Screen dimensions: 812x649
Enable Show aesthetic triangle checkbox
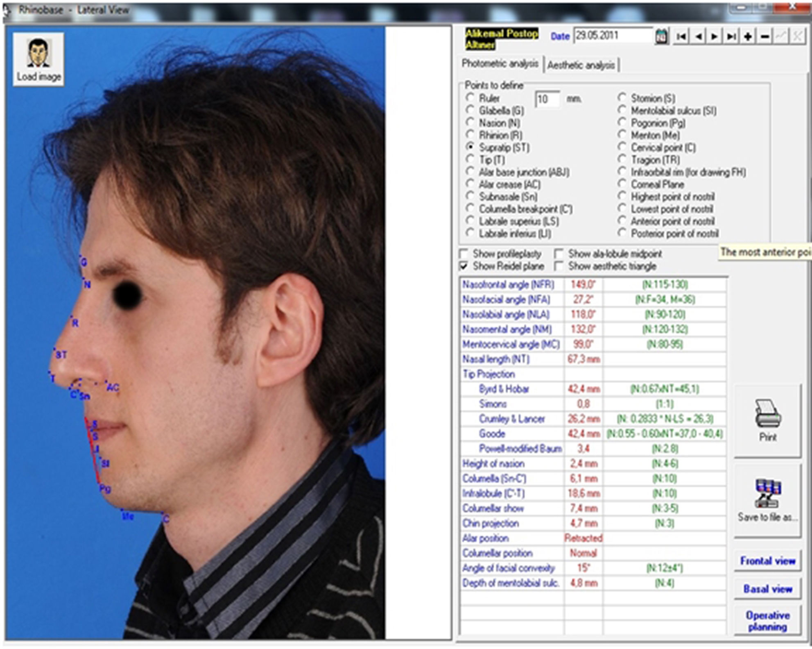pos(559,266)
